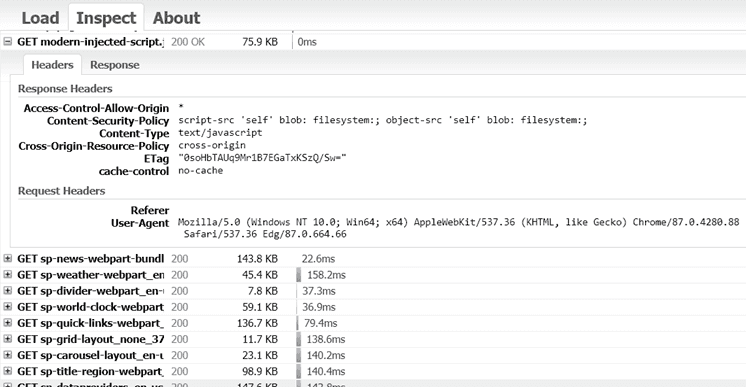Click the cross-origin header value

click(212, 145)
